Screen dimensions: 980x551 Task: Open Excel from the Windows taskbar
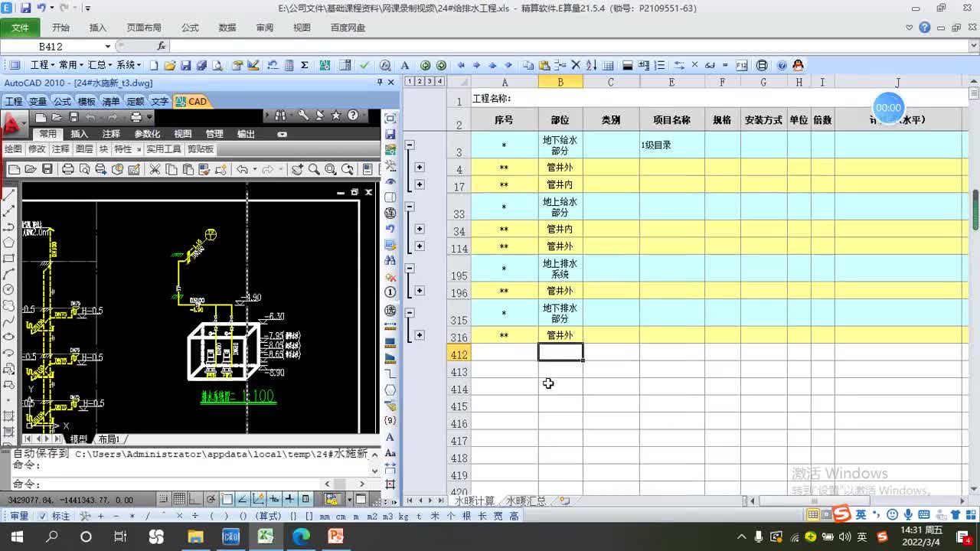(265, 536)
